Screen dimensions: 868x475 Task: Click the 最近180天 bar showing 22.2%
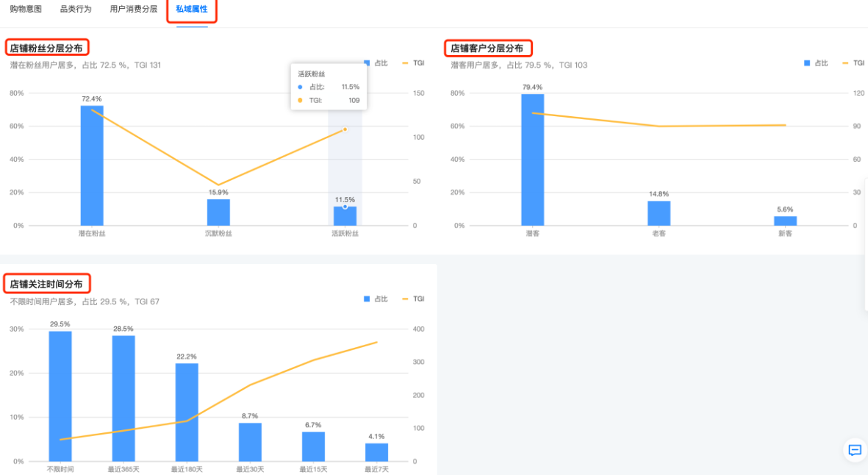point(187,413)
